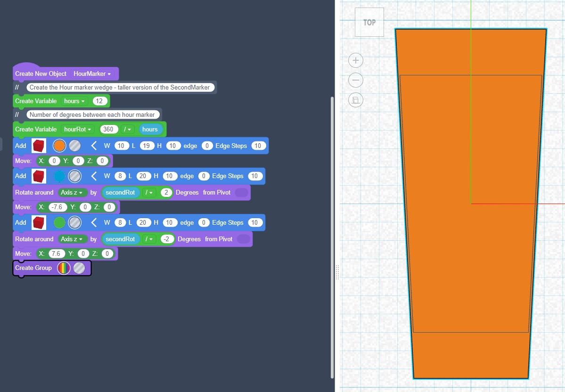Pick the orange solid color swatch

coord(59,146)
